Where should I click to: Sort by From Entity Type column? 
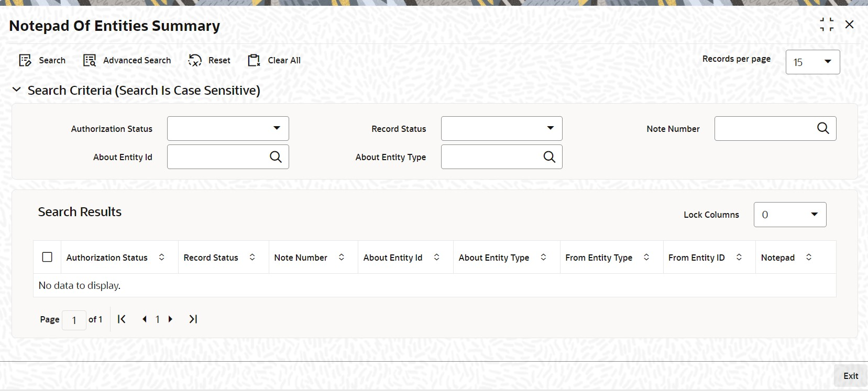pos(647,257)
